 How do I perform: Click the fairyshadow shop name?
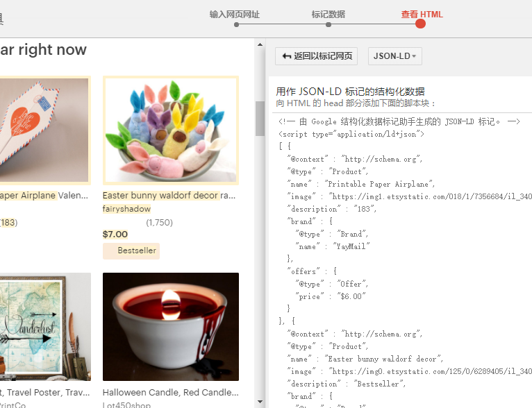[126, 208]
